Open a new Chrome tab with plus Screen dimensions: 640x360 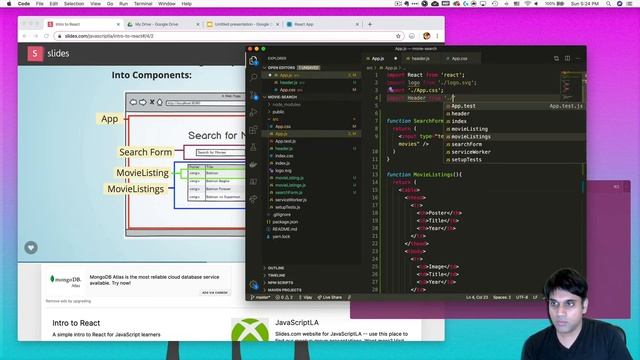[x=370, y=24]
